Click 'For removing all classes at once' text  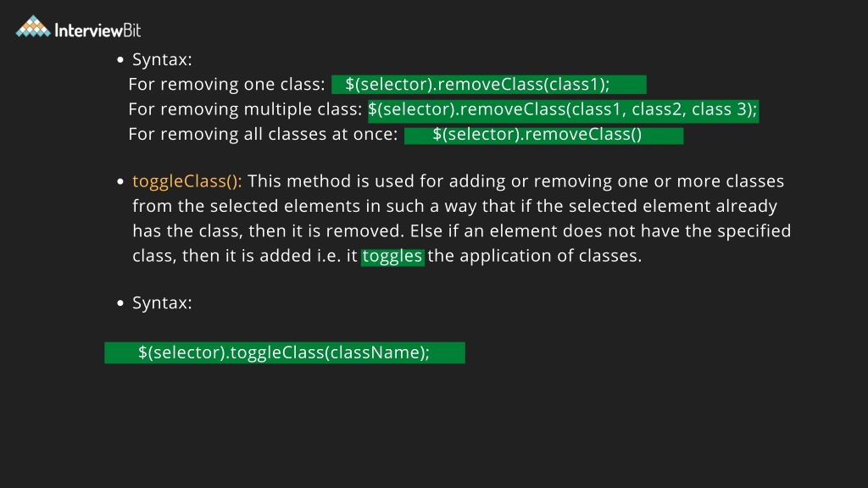pyautogui.click(x=263, y=135)
